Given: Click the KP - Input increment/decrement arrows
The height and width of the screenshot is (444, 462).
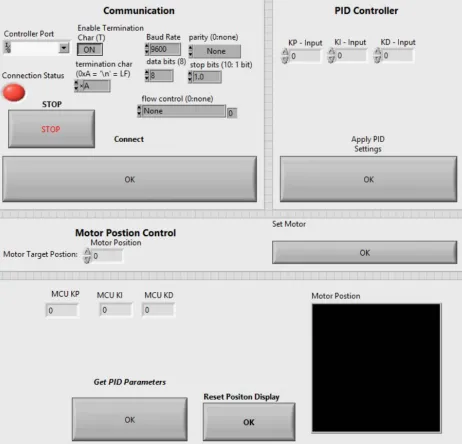Looking at the screenshot, I should point(285,56).
